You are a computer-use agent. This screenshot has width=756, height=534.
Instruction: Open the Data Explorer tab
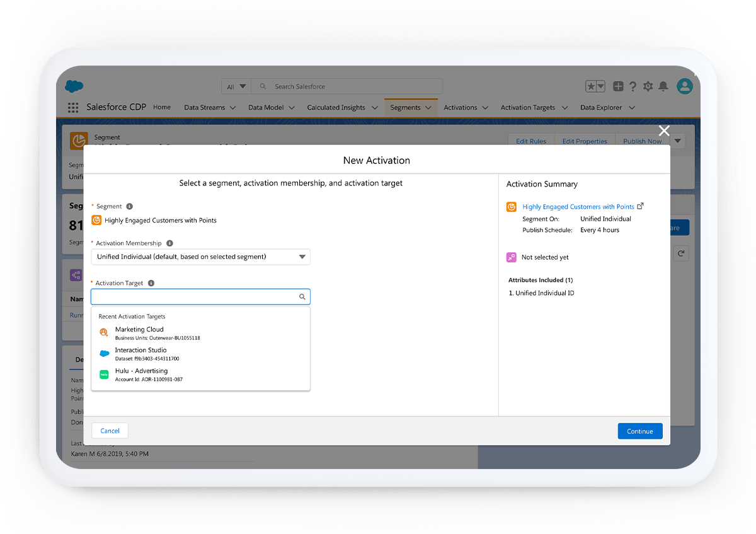(x=601, y=108)
